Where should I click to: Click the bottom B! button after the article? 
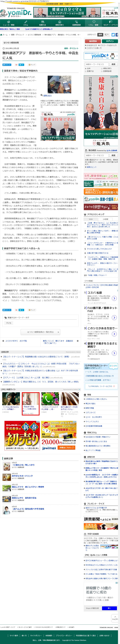pyautogui.click(x=21, y=310)
